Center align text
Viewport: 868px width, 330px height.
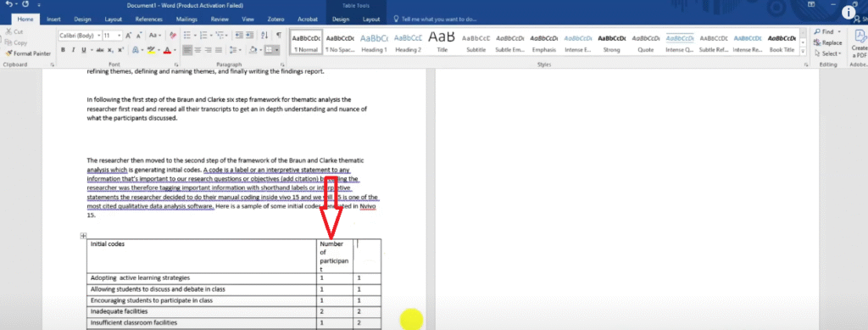click(198, 50)
